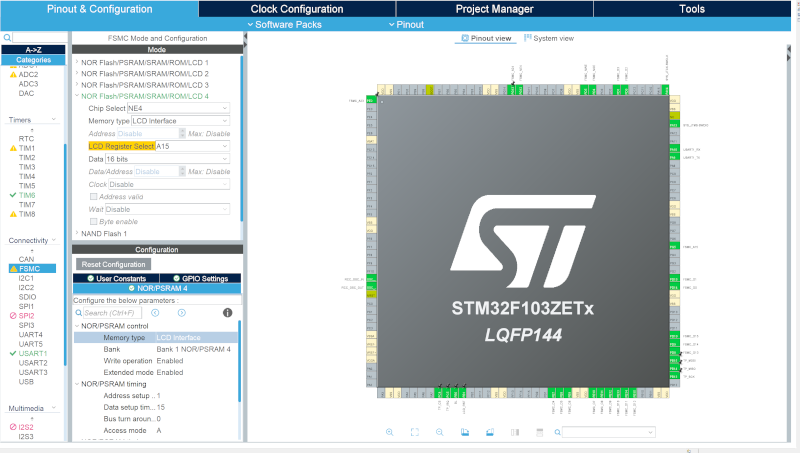
Task: Click the ADC2 warning icon
Action: (x=13, y=74)
